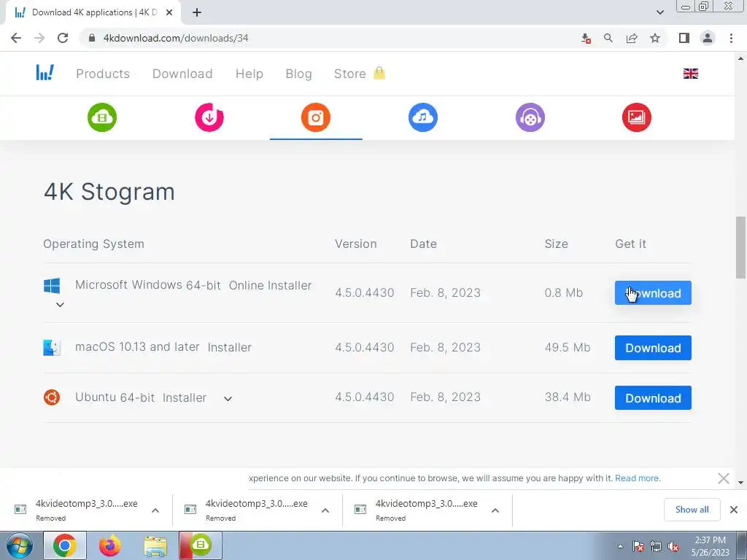
Task: Open the purple headphones product icon
Action: point(530,117)
